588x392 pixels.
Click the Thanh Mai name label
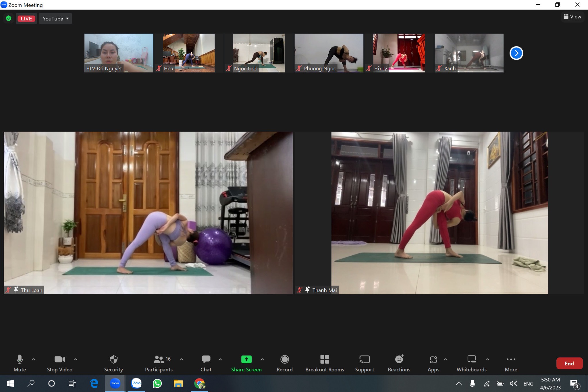[325, 290]
